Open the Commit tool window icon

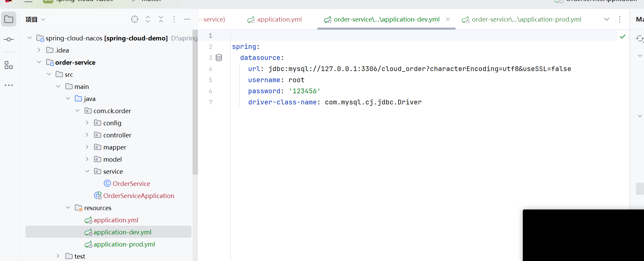pos(9,39)
